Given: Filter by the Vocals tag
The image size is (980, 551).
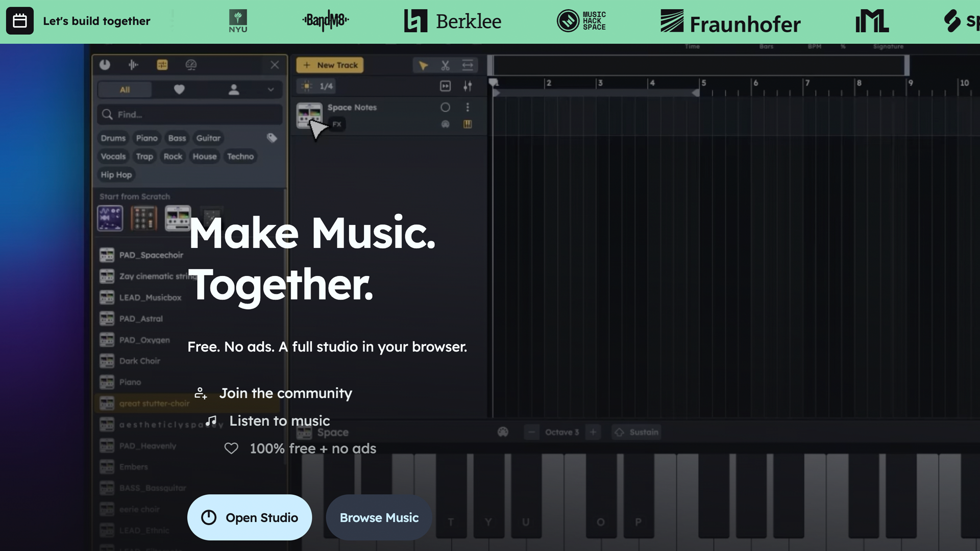Looking at the screenshot, I should tap(113, 156).
